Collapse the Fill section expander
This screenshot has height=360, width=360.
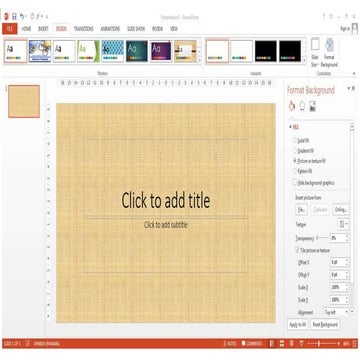pos(290,127)
